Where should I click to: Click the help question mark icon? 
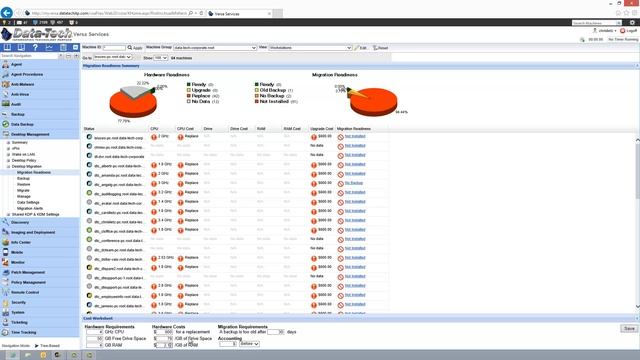point(35,48)
